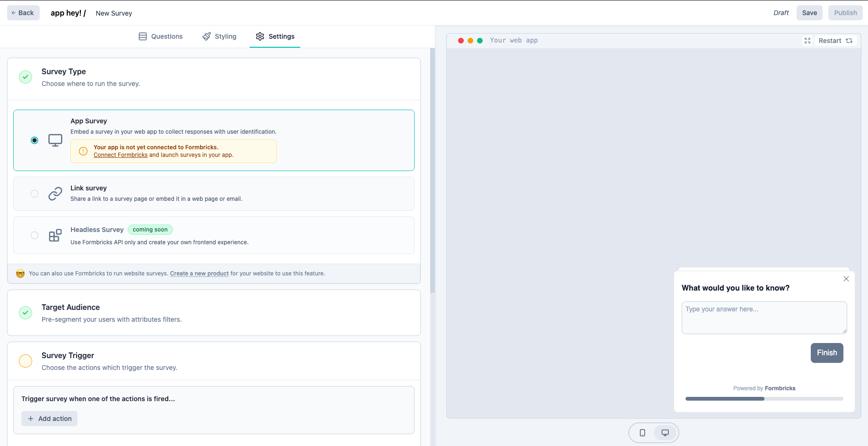
Task: Click the App Survey monitor icon
Action: pyautogui.click(x=55, y=140)
